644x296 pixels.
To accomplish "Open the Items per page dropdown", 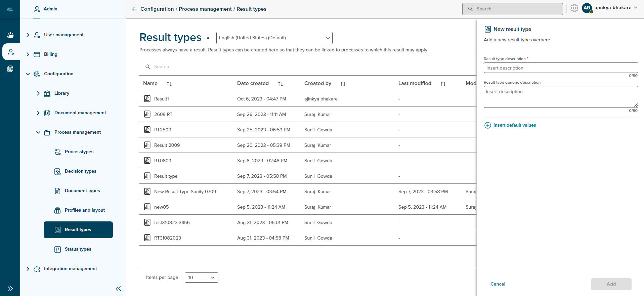I will 201,278.
